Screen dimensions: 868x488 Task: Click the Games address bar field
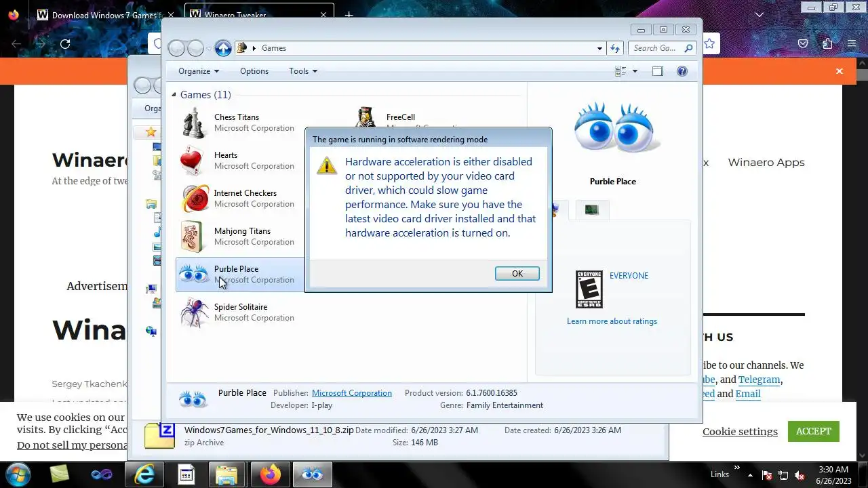point(420,48)
